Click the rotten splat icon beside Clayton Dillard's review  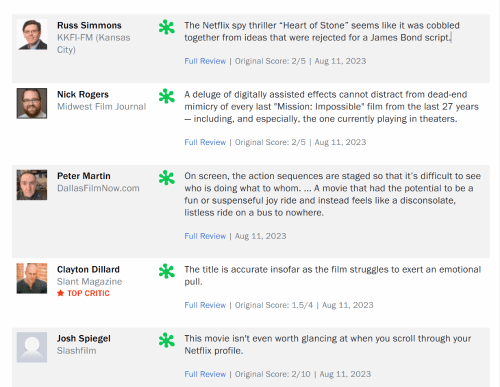tap(167, 271)
